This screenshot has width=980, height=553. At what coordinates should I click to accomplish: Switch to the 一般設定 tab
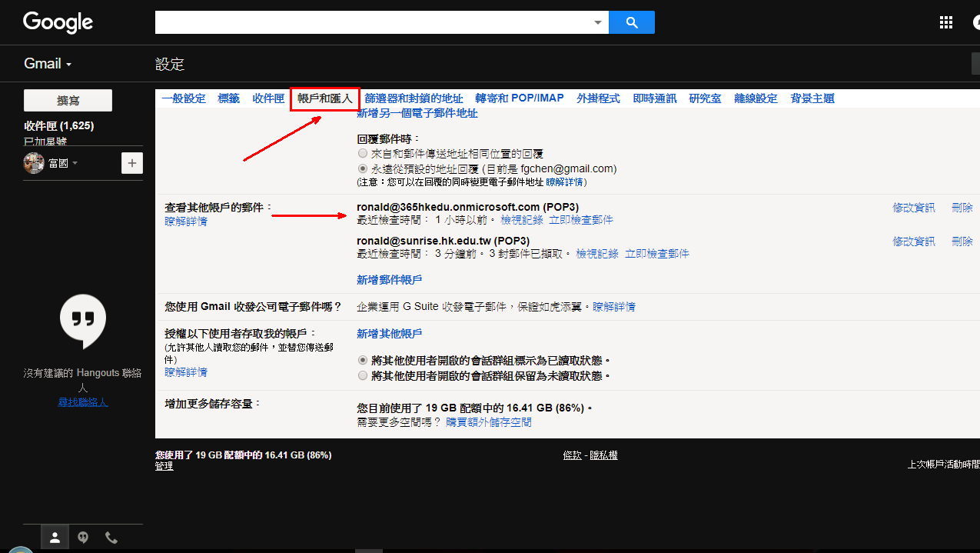point(184,98)
